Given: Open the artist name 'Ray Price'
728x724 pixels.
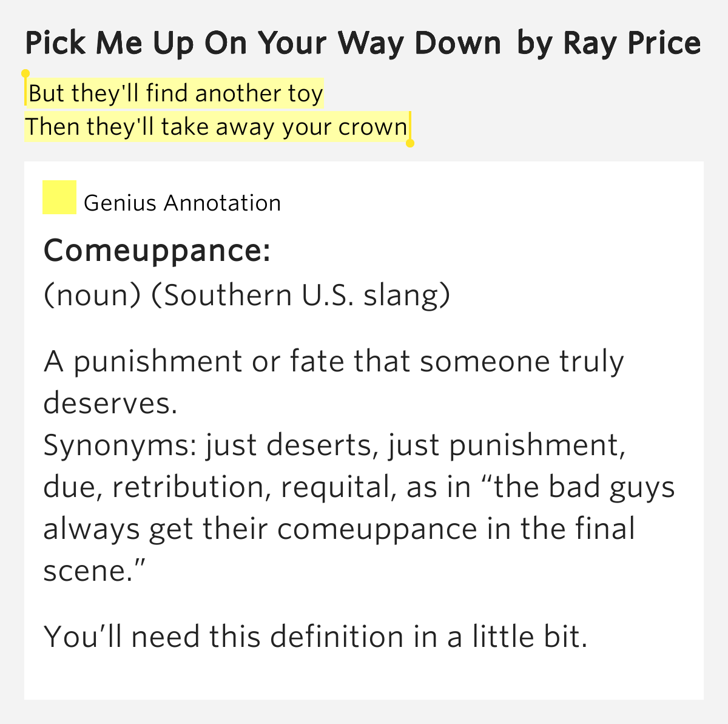Looking at the screenshot, I should pos(632,44).
